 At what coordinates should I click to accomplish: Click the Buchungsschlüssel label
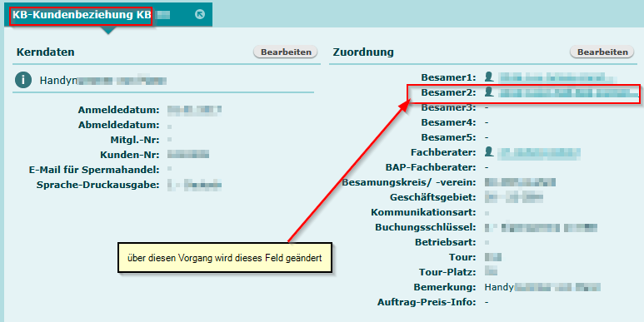point(426,227)
